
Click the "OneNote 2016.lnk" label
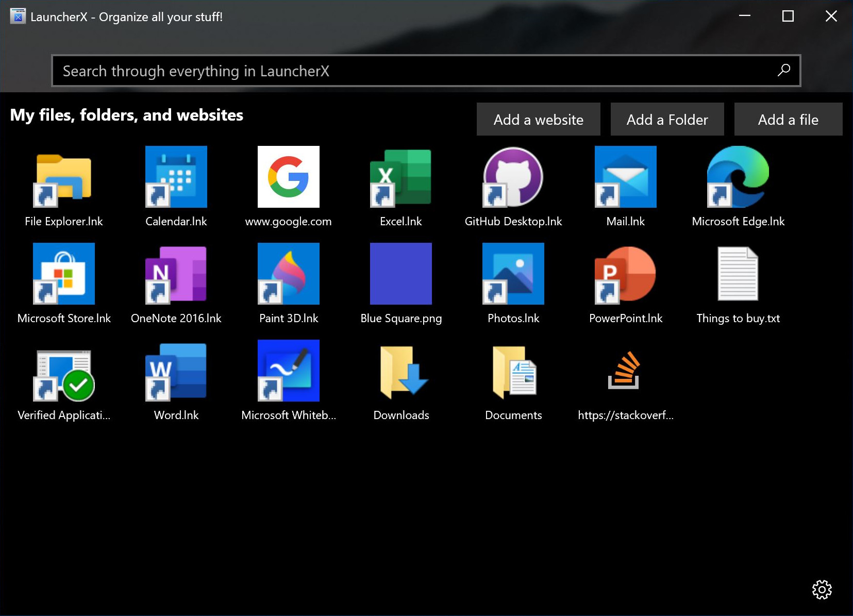tap(176, 318)
